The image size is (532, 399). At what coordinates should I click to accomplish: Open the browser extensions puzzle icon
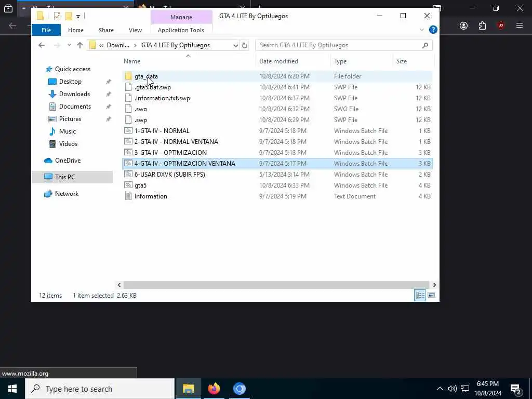pos(482,25)
